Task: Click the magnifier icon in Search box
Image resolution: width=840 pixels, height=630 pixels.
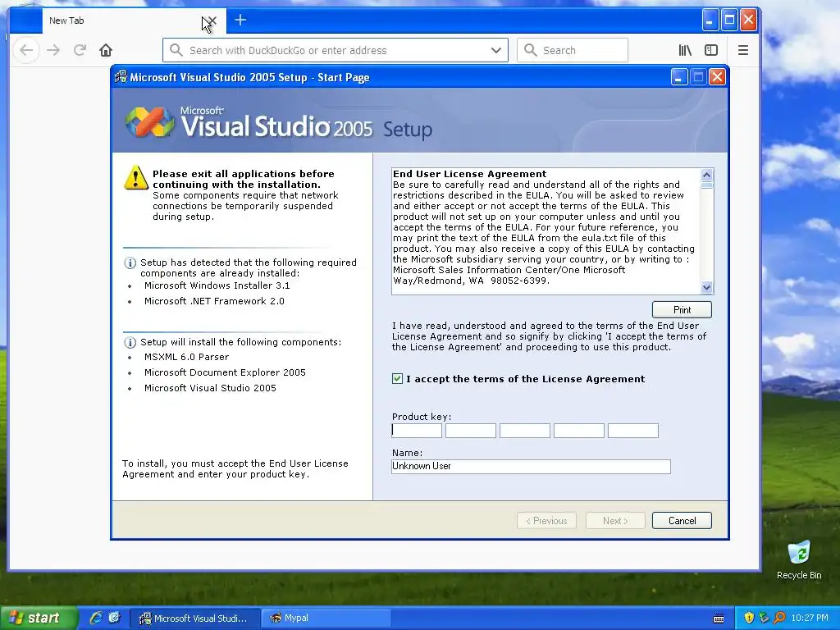Action: [531, 50]
